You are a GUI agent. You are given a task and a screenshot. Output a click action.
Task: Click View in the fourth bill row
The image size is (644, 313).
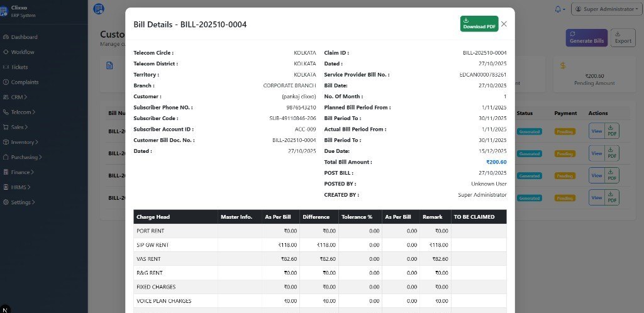(x=597, y=198)
